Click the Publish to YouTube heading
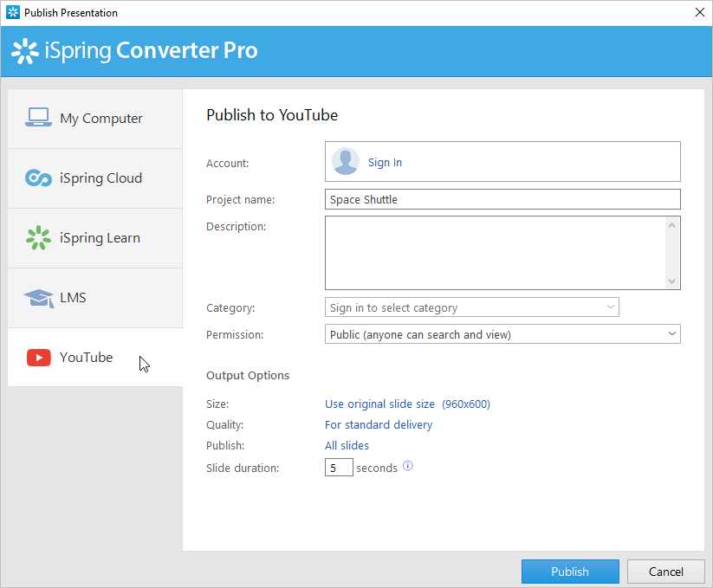Viewport: 713px width, 588px height. point(272,115)
